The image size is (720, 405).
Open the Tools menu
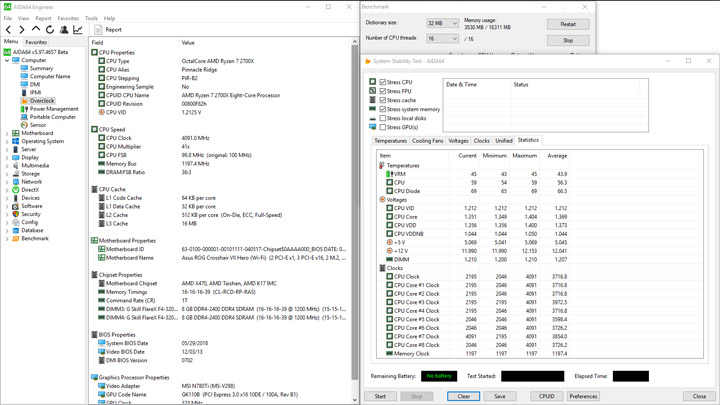91,18
